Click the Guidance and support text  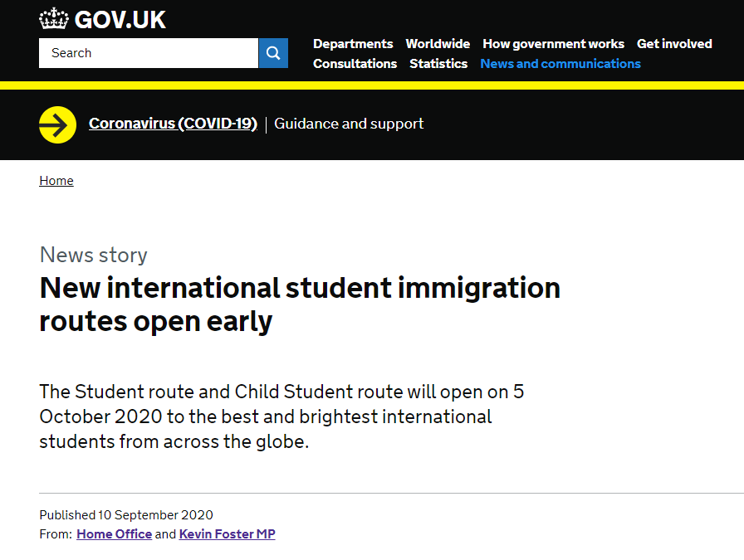(x=349, y=124)
